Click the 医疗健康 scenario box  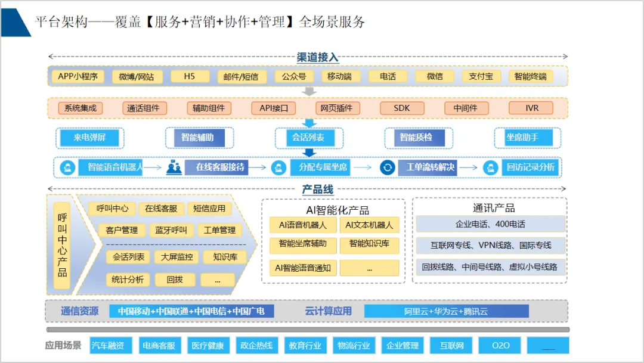click(208, 346)
